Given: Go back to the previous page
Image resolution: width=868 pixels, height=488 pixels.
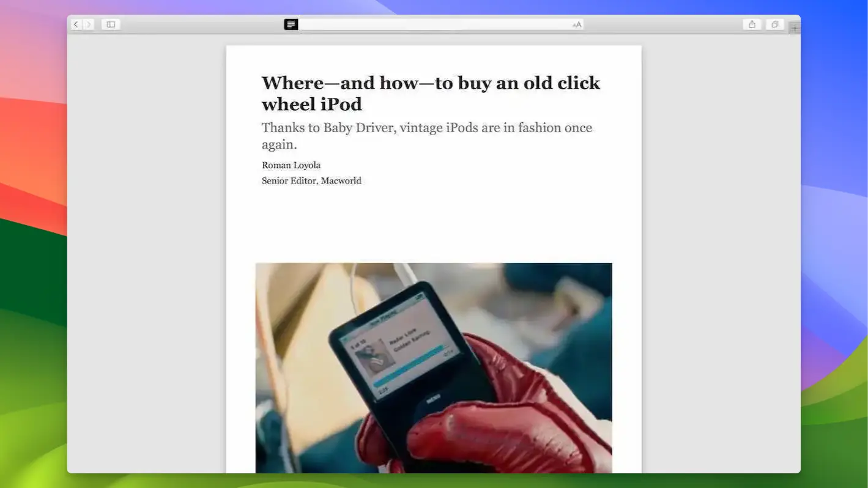Looking at the screenshot, I should (75, 24).
